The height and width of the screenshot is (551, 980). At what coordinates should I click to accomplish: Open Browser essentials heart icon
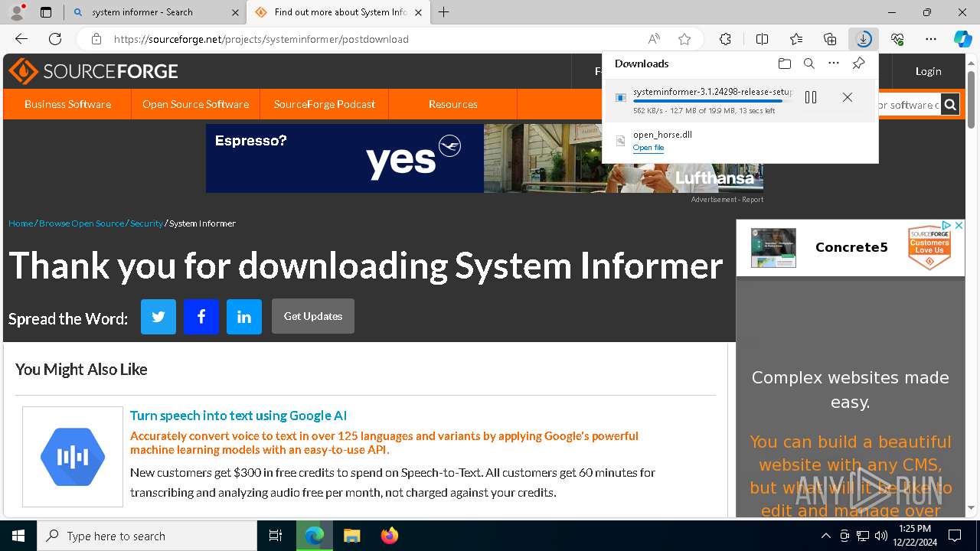pos(897,39)
